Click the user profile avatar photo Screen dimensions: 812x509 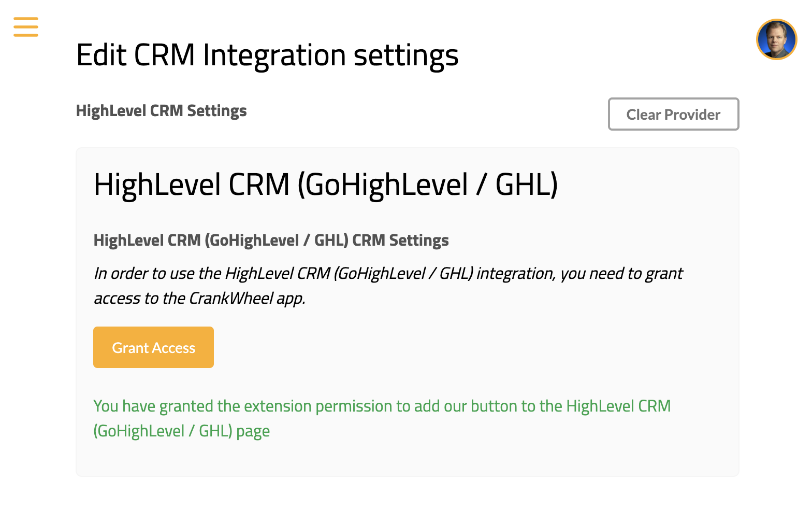(x=776, y=39)
